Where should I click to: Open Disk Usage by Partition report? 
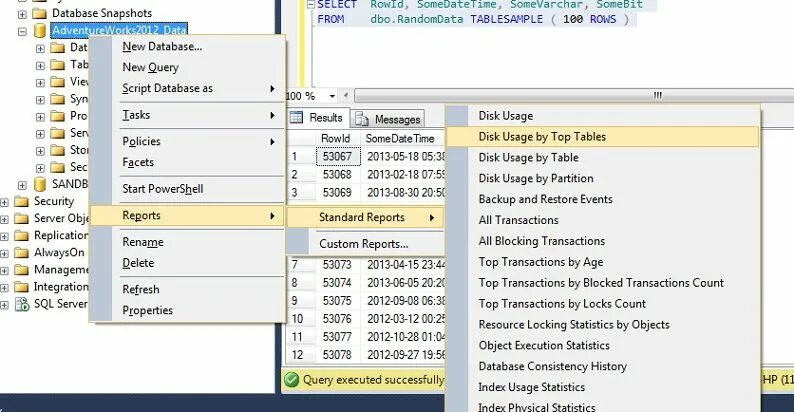(x=603, y=178)
